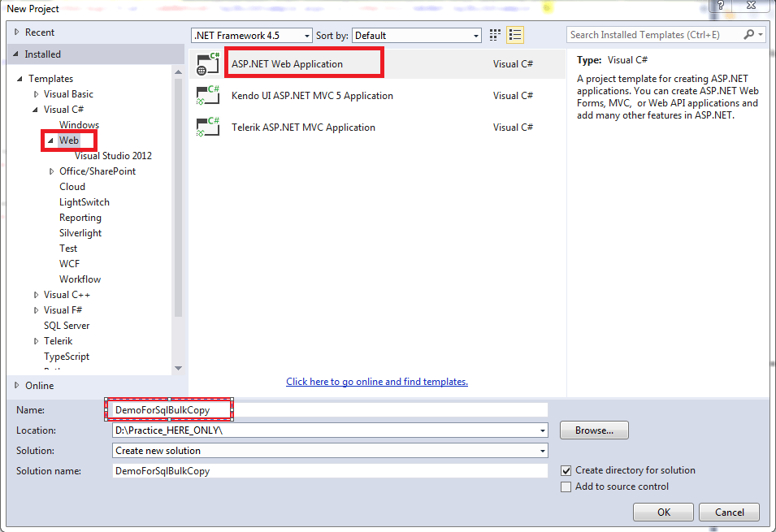Screen dimensions: 776x532
Task: Click the tree scrollbar down arrow
Action: (178, 368)
